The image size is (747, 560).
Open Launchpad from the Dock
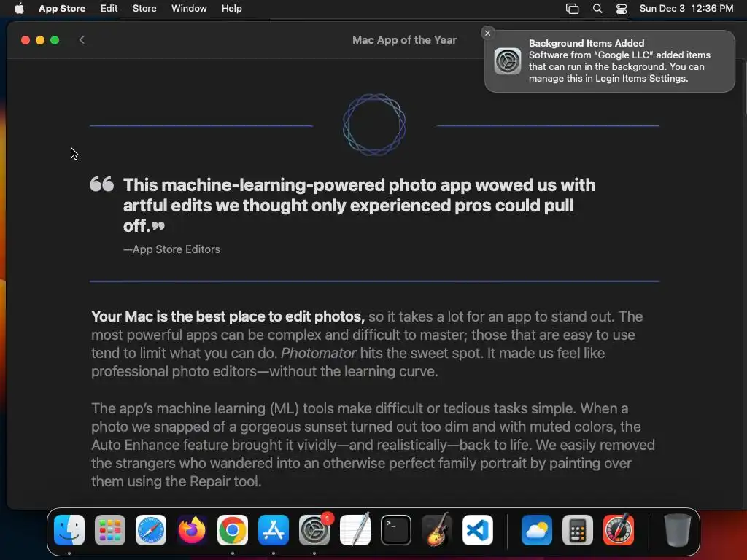(x=110, y=530)
